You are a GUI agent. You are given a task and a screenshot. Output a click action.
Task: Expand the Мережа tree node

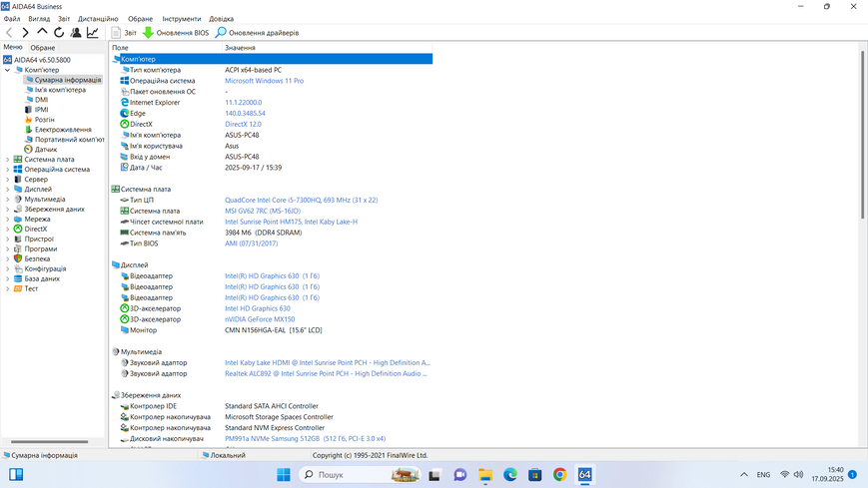[7, 220]
